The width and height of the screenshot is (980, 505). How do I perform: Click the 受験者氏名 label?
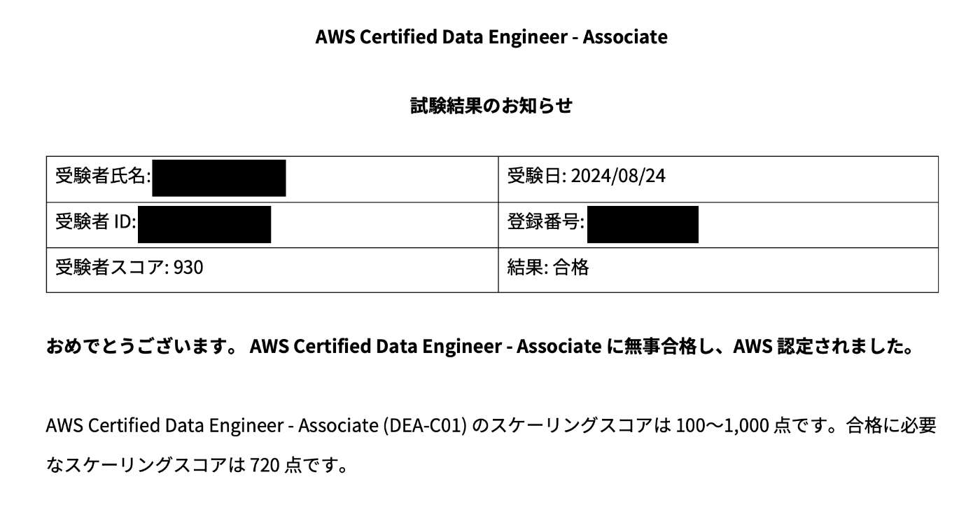point(103,177)
